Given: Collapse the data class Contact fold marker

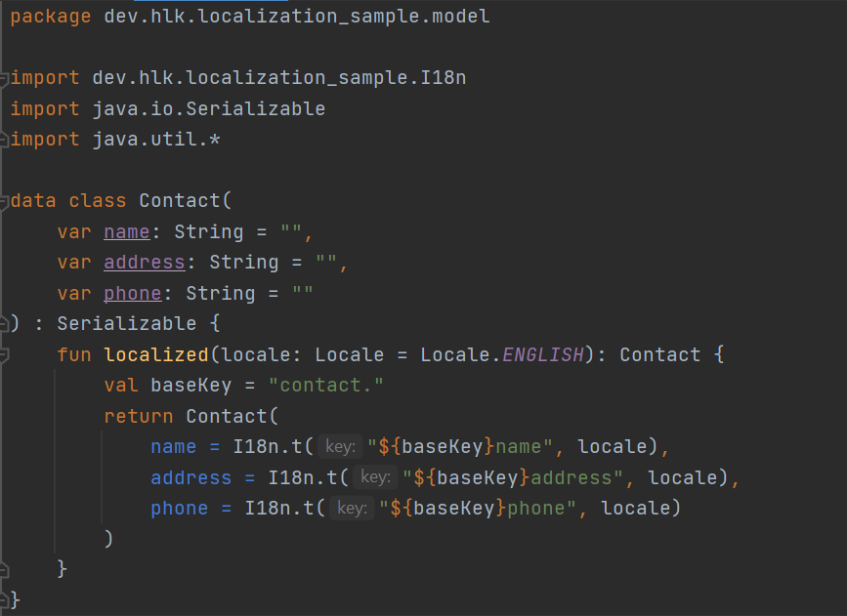Looking at the screenshot, I should tap(4, 201).
